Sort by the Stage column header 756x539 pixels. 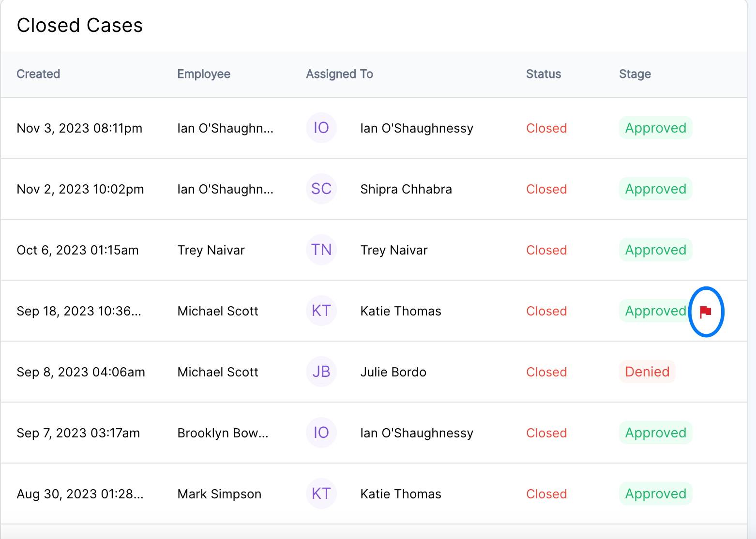(635, 74)
